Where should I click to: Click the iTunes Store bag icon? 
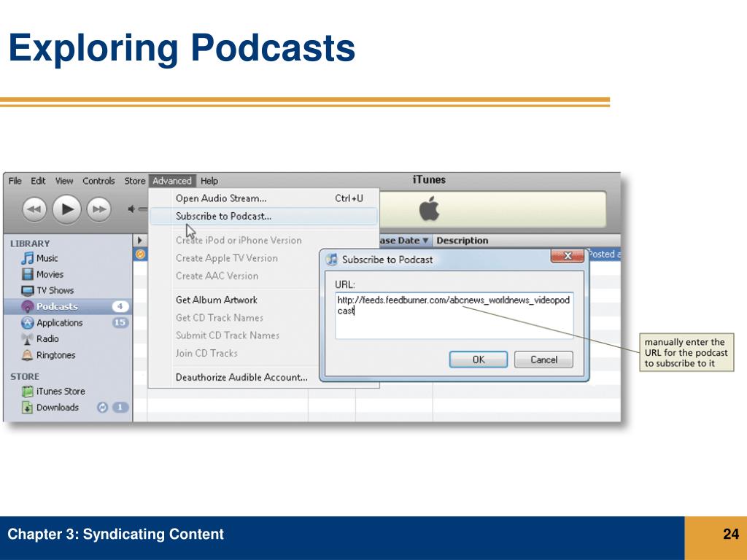point(27,392)
